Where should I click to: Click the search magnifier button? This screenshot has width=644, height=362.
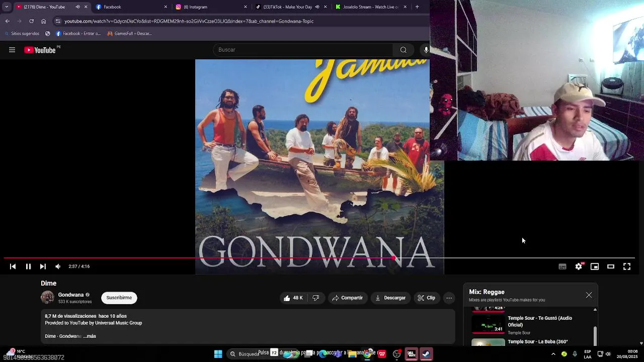click(x=403, y=50)
